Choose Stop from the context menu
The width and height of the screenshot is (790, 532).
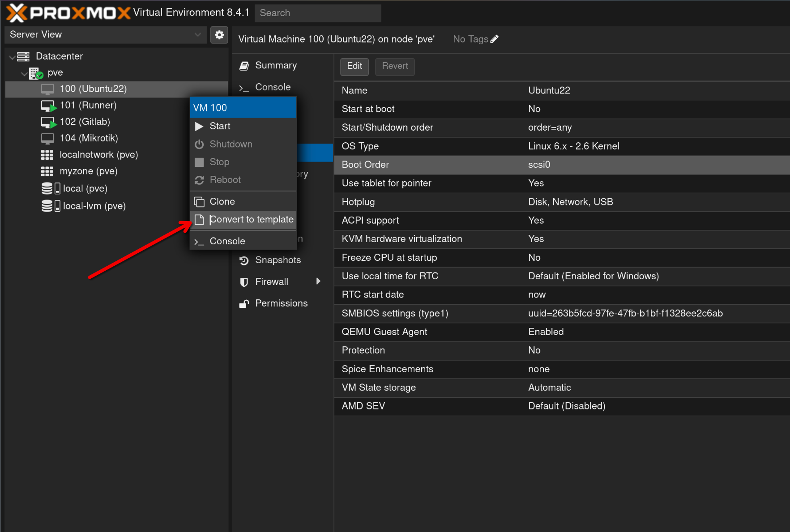(243, 162)
